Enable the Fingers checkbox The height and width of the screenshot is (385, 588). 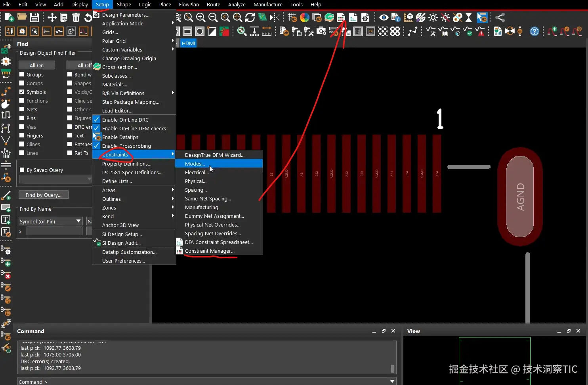(x=22, y=135)
